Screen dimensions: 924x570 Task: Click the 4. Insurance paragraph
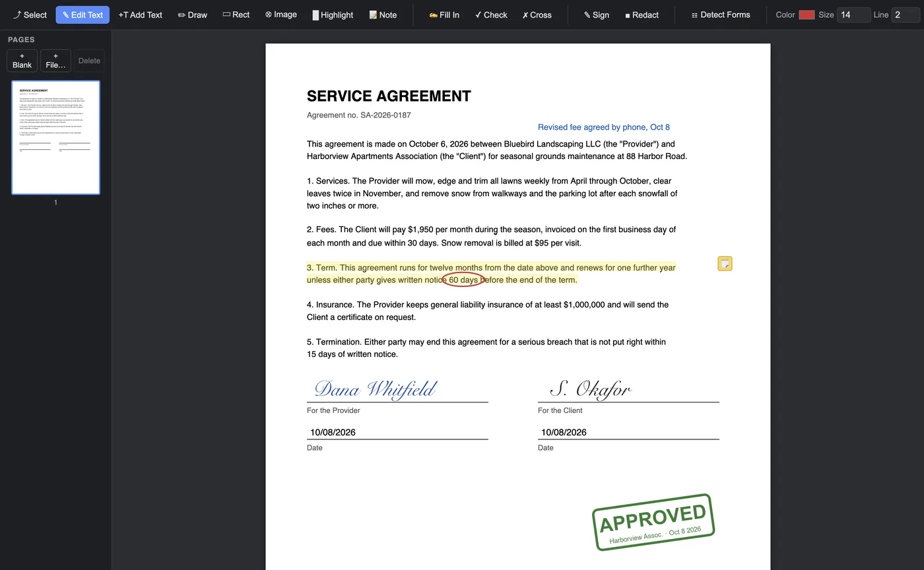tap(488, 311)
